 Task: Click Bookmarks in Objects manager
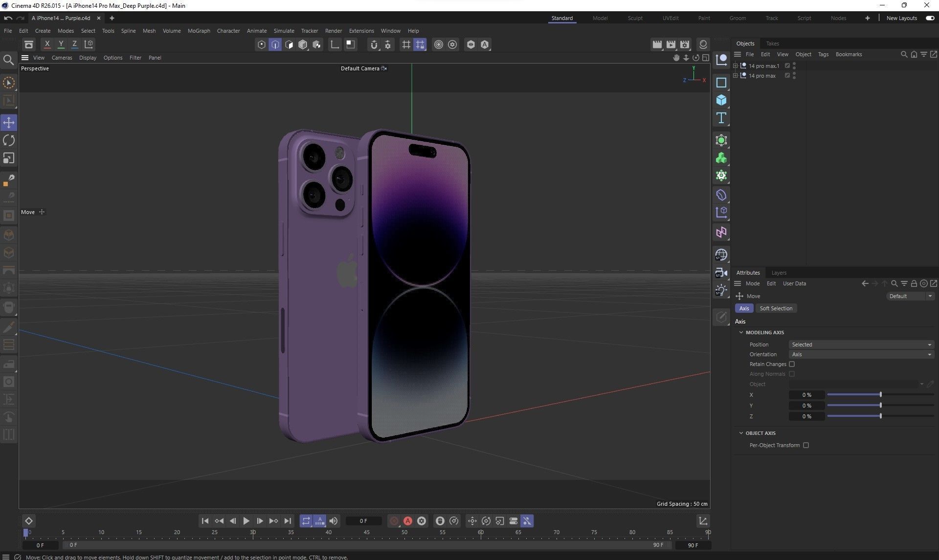click(849, 54)
